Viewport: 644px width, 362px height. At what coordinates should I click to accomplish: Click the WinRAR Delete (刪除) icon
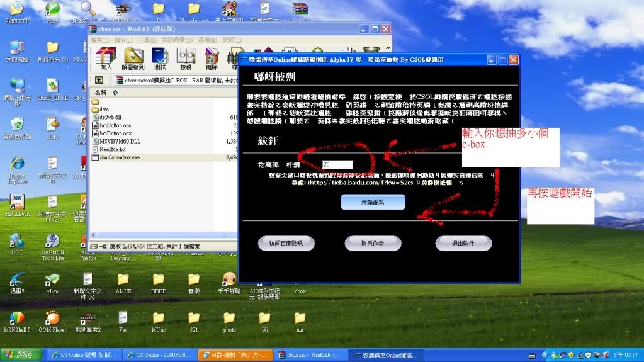[x=212, y=58]
